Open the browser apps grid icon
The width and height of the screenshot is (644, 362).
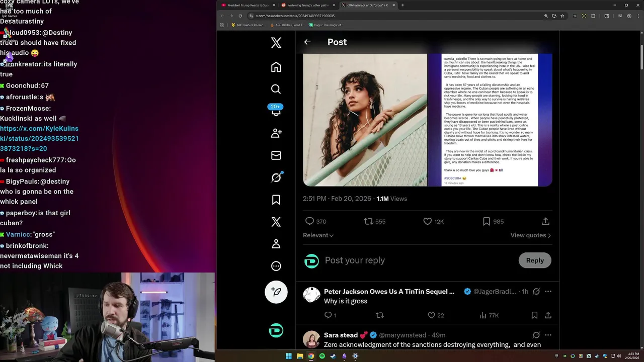[222, 25]
